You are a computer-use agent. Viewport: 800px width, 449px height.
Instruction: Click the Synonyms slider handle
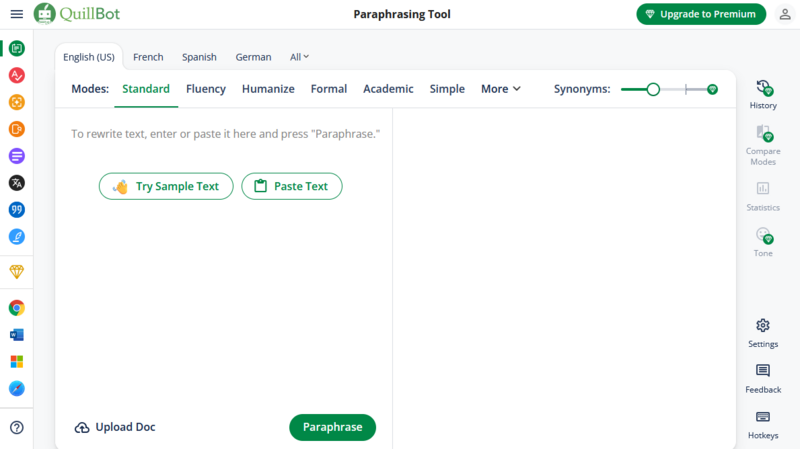tap(653, 89)
